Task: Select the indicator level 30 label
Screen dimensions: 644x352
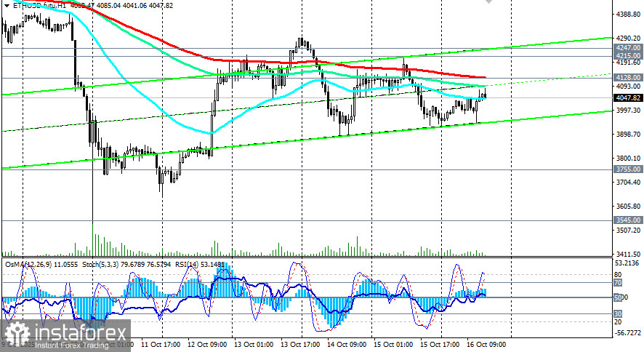Action: 618,314
